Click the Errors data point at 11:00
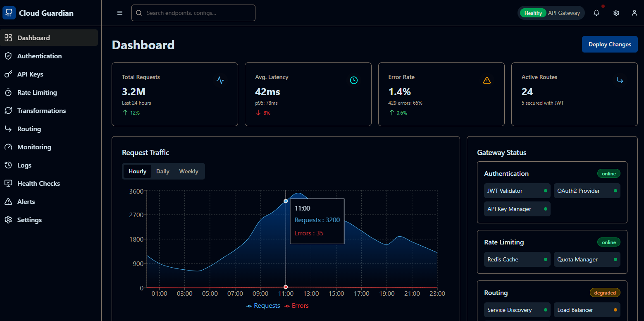Image resolution: width=644 pixels, height=321 pixels. 286,287
